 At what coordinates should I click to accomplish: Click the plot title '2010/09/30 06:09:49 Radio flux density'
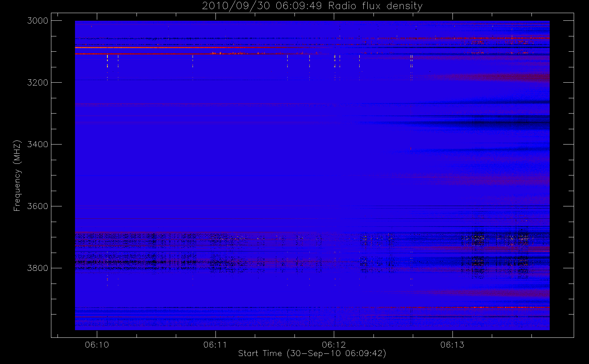point(312,6)
